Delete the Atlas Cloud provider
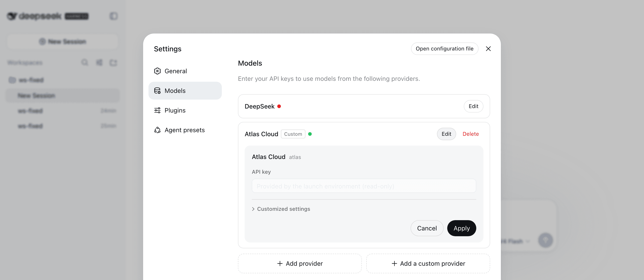Viewport: 644px width, 280px height. (470, 134)
